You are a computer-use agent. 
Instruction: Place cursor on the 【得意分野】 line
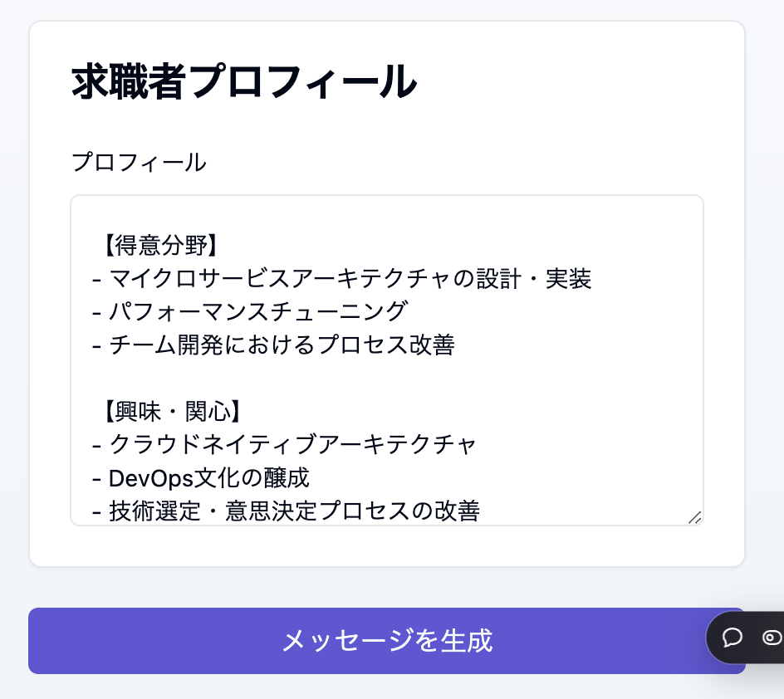pyautogui.click(x=160, y=246)
